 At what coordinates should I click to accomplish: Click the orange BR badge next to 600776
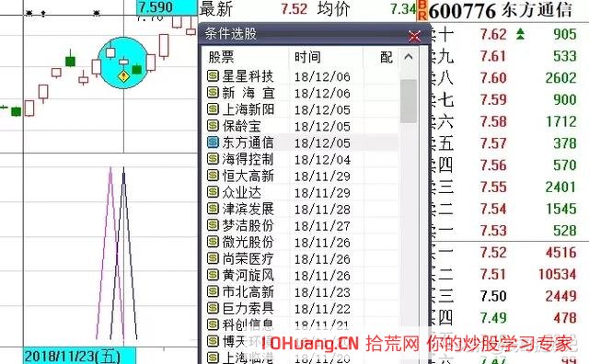pyautogui.click(x=422, y=10)
